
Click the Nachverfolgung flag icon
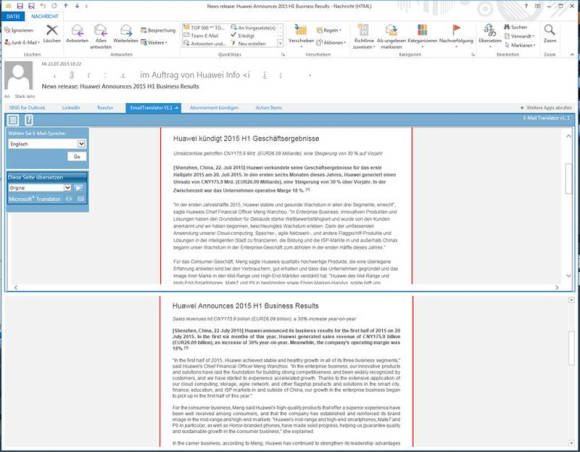tap(456, 30)
